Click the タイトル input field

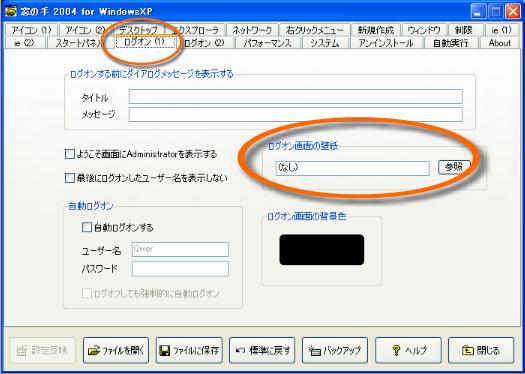coord(296,96)
